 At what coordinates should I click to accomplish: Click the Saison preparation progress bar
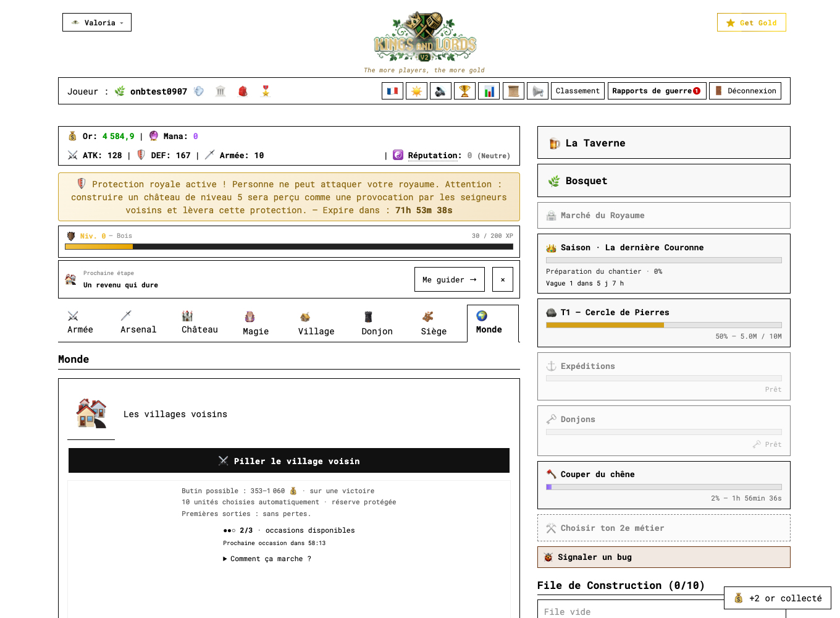[x=664, y=260]
